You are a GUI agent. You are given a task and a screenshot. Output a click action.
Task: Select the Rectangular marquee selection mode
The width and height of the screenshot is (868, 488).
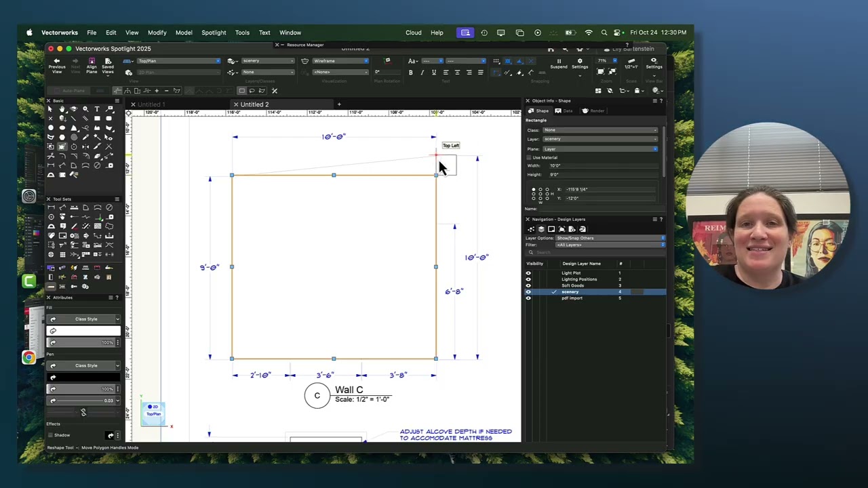242,91
